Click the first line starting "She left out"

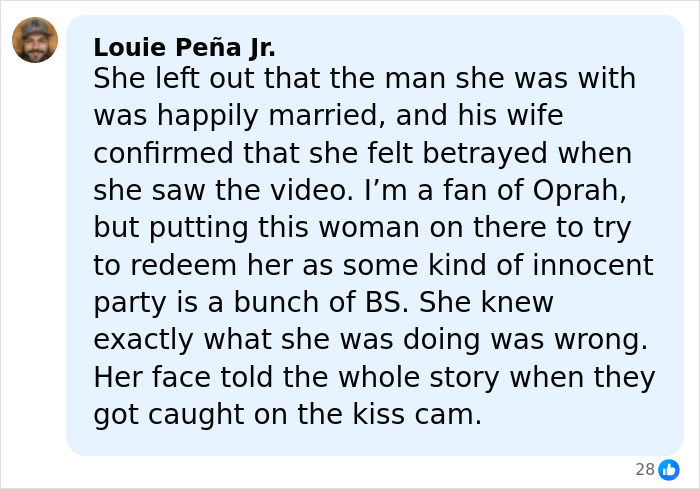[364, 78]
